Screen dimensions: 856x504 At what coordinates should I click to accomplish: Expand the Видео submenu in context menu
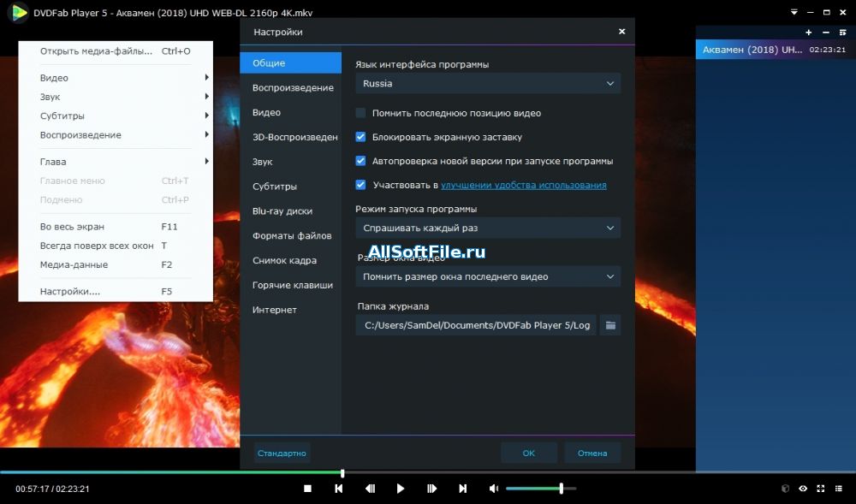(x=116, y=78)
